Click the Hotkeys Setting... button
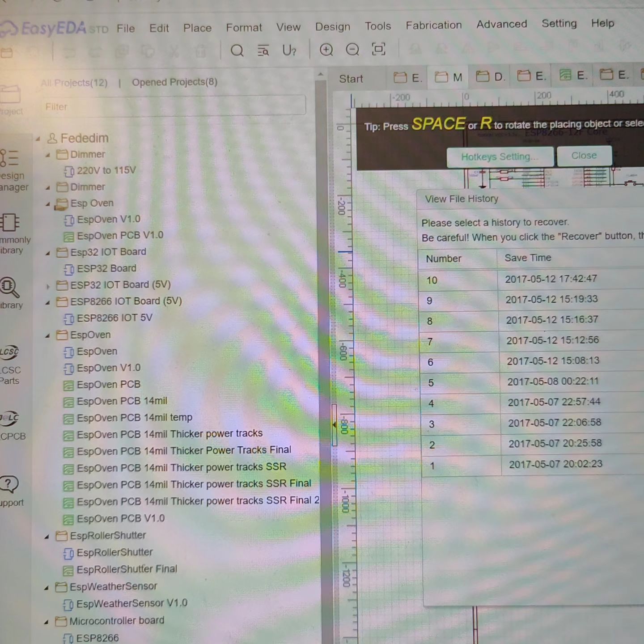 pos(500,157)
